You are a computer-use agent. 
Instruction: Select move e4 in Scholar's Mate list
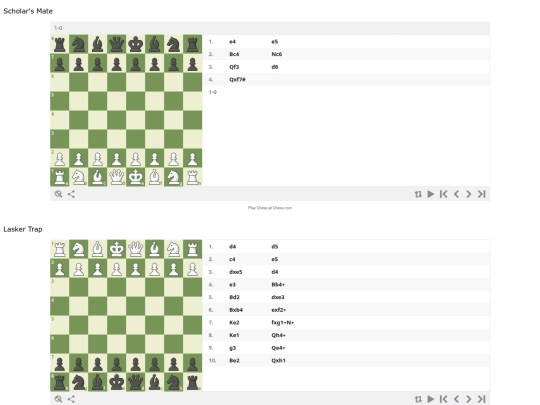click(232, 42)
